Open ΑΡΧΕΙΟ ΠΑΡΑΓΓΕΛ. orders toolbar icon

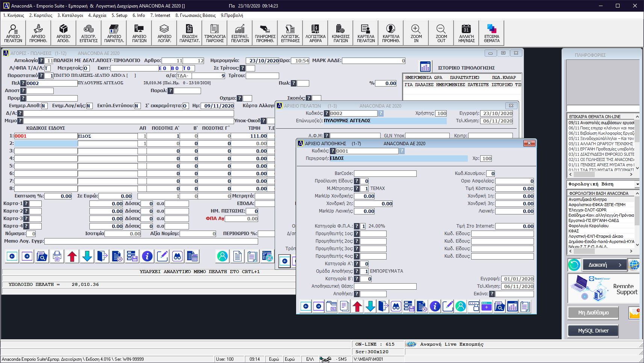(x=114, y=33)
